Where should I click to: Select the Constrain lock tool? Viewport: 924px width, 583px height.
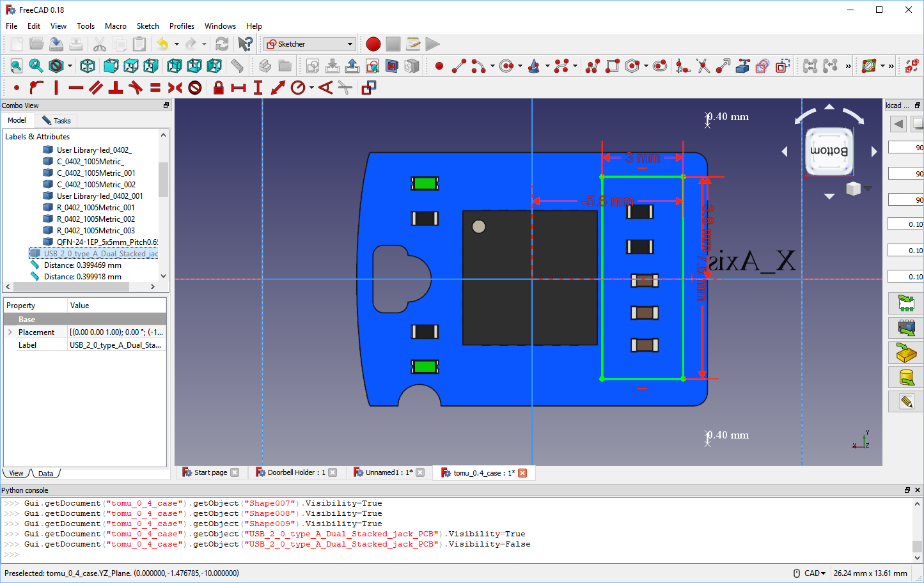tap(217, 88)
